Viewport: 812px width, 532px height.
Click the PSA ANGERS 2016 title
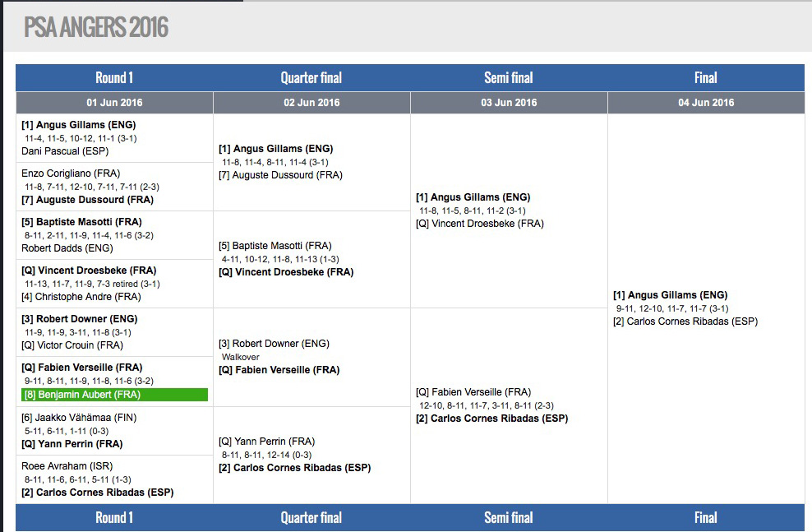coord(96,28)
